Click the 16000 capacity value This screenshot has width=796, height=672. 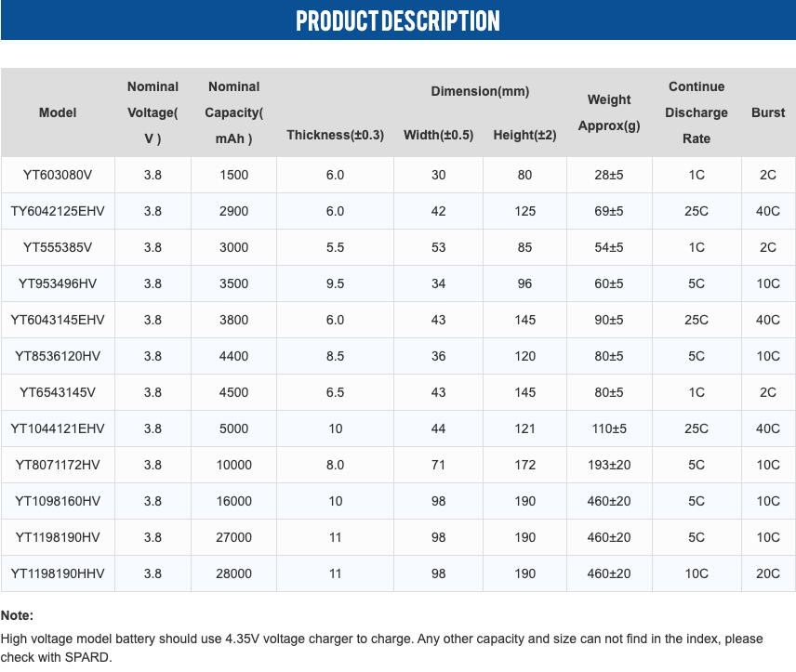[234, 502]
